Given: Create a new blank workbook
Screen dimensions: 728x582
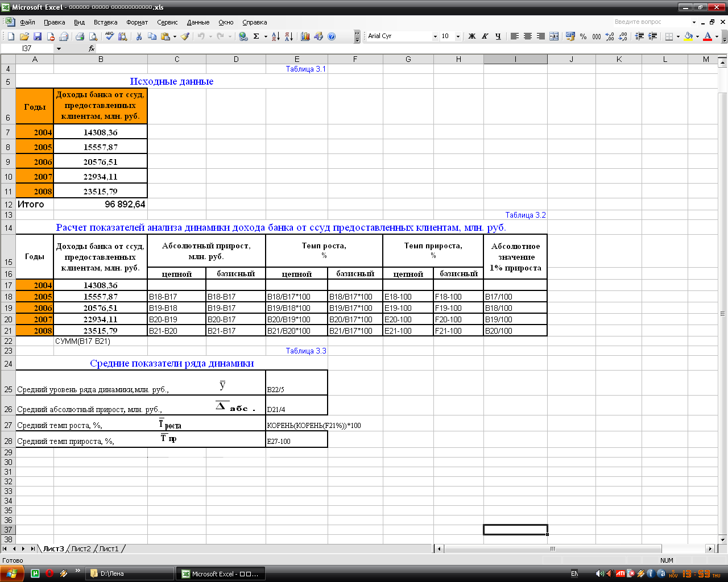Looking at the screenshot, I should click(11, 36).
